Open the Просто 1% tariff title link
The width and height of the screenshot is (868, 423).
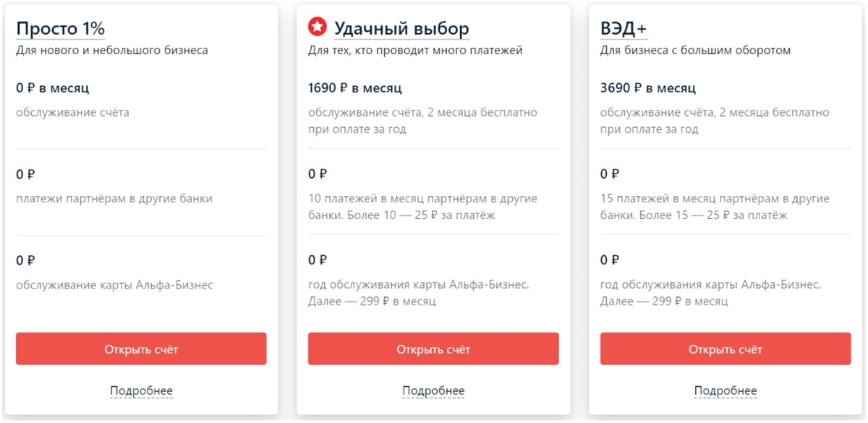(61, 29)
